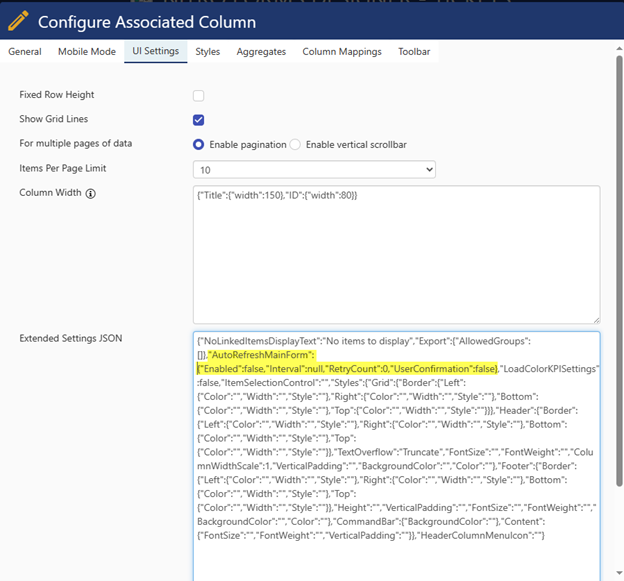Viewport: 624px width, 581px height.
Task: Enable the Fixed Row Height checkbox
Action: point(198,96)
